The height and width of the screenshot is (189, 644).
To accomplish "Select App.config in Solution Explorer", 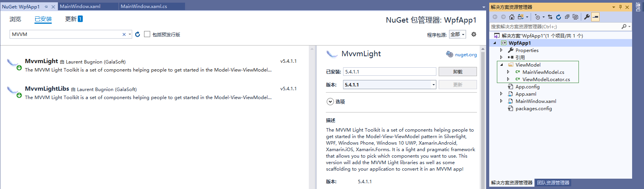I will point(527,86).
